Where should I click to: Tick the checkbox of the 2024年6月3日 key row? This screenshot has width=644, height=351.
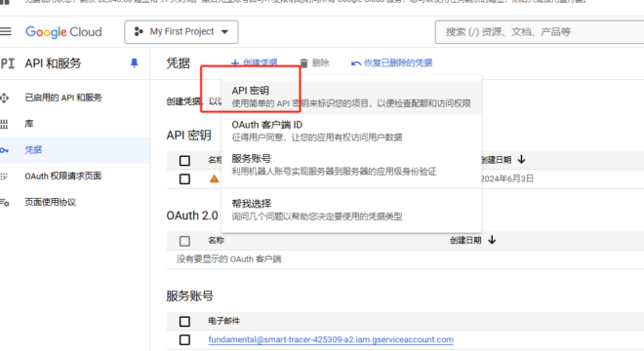click(x=184, y=179)
